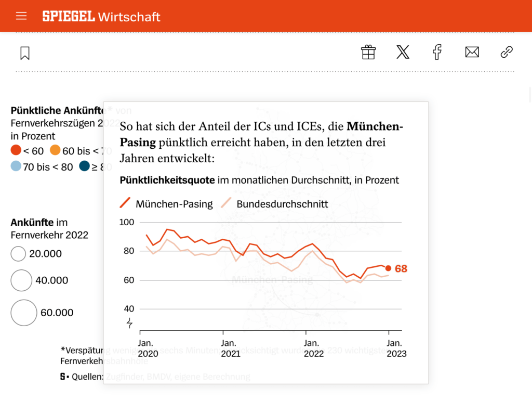Click the 40.000 arrivals legend circle

[21, 280]
